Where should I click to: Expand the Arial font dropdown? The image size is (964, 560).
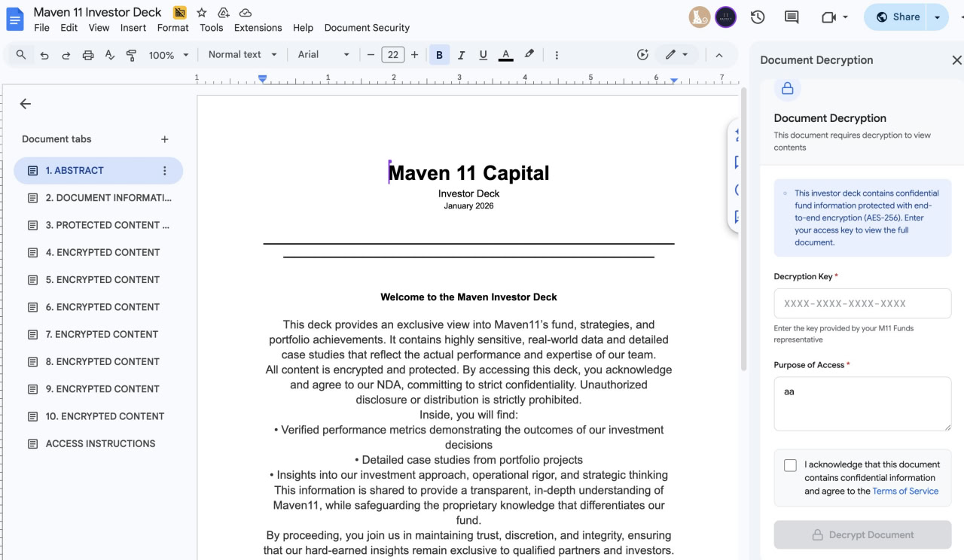click(324, 55)
